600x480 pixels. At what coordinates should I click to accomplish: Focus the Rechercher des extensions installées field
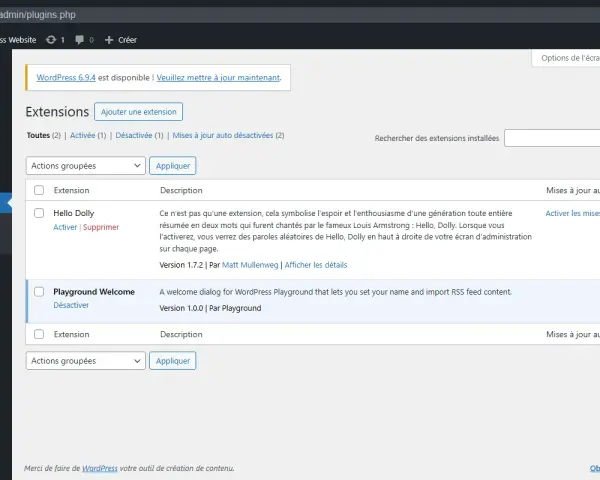coord(552,138)
